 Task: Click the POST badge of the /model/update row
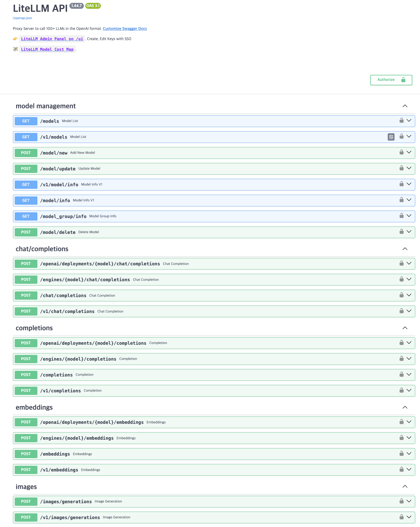(26, 169)
